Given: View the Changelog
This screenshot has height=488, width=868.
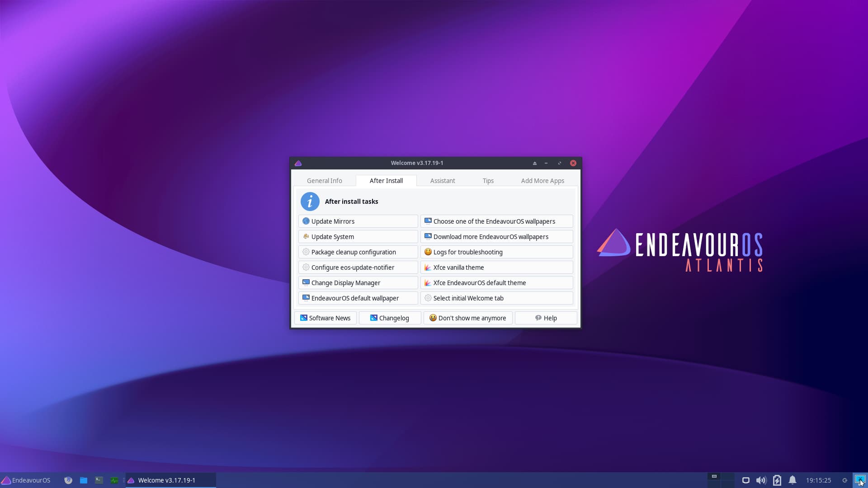Looking at the screenshot, I should click(390, 318).
